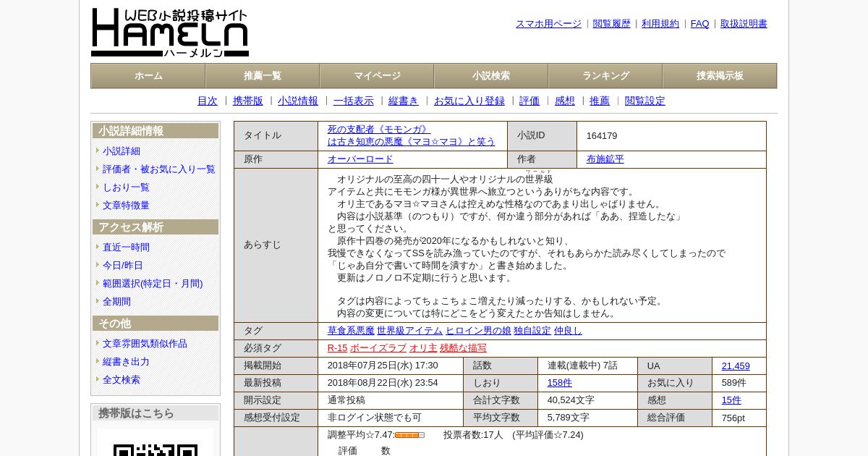Click 携帯版 in the sub menu
868x456 pixels.
248,101
